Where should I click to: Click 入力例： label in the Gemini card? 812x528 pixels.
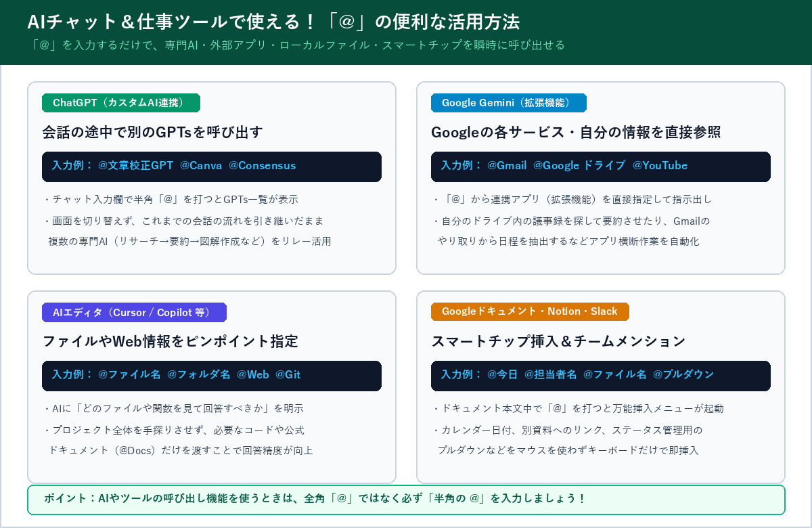tap(461, 166)
